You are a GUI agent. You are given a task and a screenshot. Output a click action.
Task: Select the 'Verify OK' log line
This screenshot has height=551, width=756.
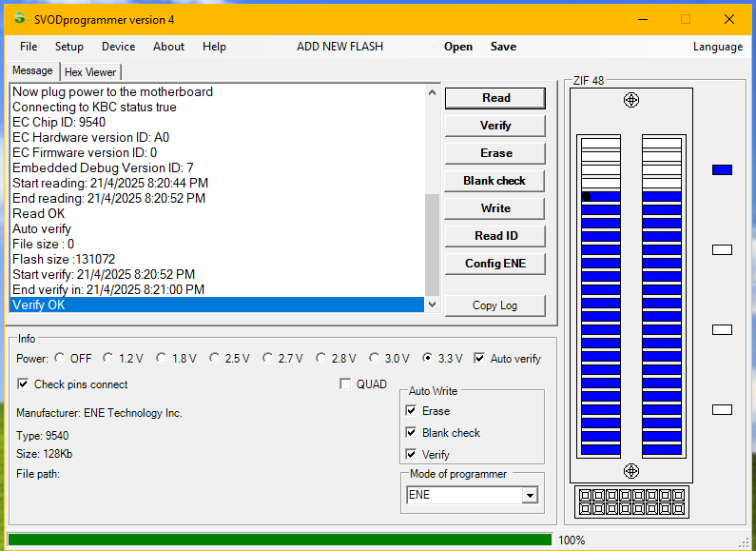217,305
